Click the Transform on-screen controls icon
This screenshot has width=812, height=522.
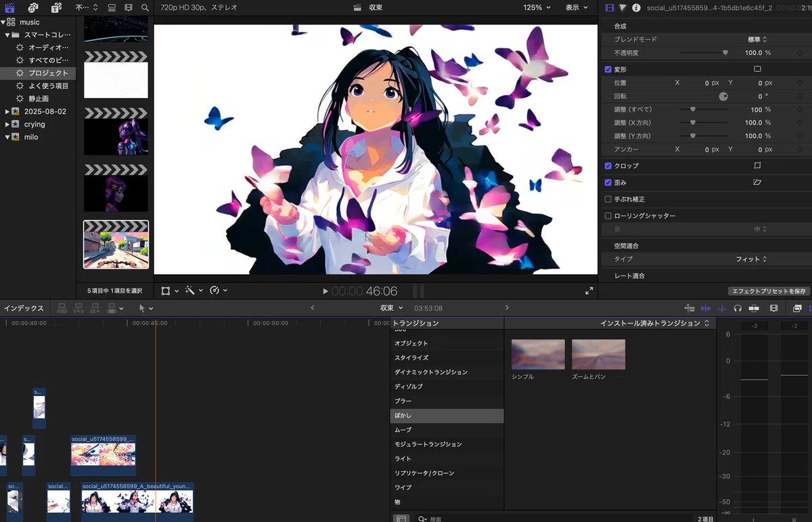[x=757, y=69]
